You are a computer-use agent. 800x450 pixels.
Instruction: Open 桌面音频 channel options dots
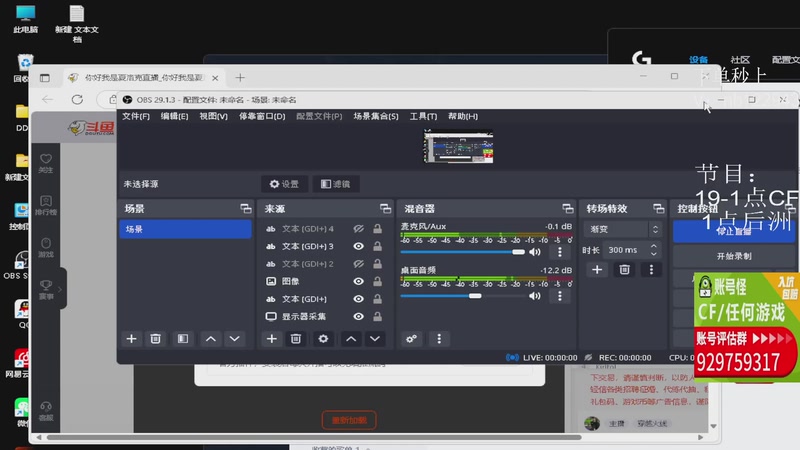pos(560,296)
